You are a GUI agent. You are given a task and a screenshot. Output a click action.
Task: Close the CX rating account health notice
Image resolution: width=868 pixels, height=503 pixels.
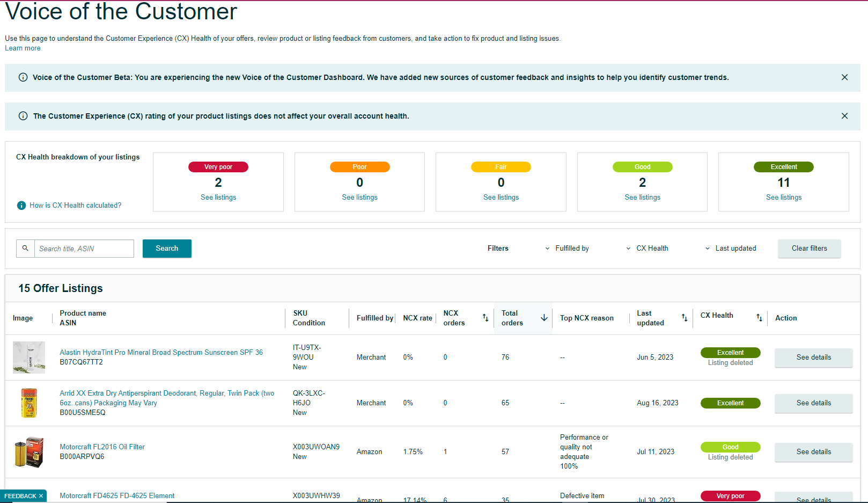[844, 116]
